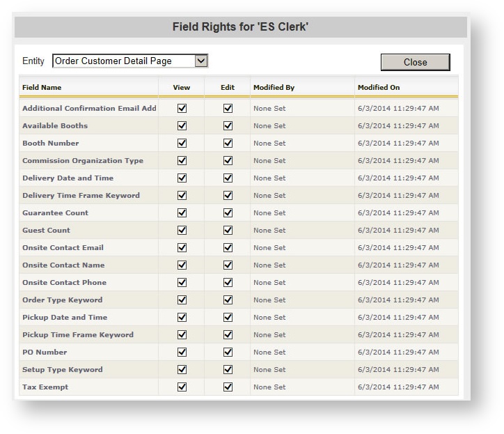504x434 pixels.
Task: Uncheck View for Available Booths
Action: point(182,126)
